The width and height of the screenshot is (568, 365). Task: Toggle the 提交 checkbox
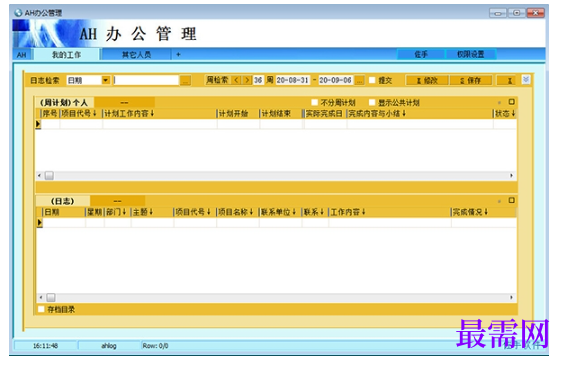(x=372, y=80)
